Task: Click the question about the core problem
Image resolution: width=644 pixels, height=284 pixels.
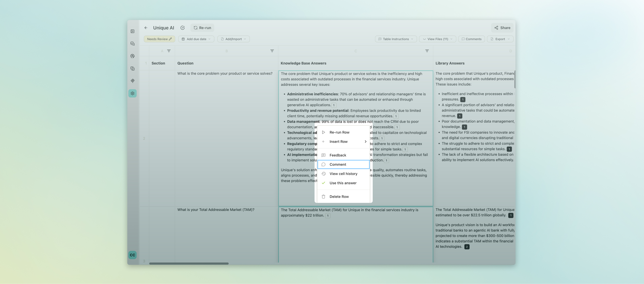Action: click(225, 73)
